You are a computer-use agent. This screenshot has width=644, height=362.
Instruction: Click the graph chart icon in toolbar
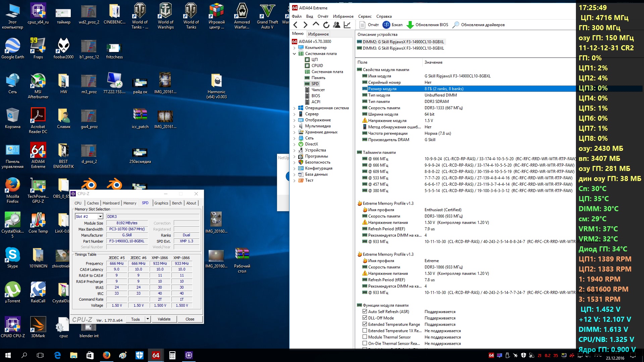pyautogui.click(x=347, y=25)
